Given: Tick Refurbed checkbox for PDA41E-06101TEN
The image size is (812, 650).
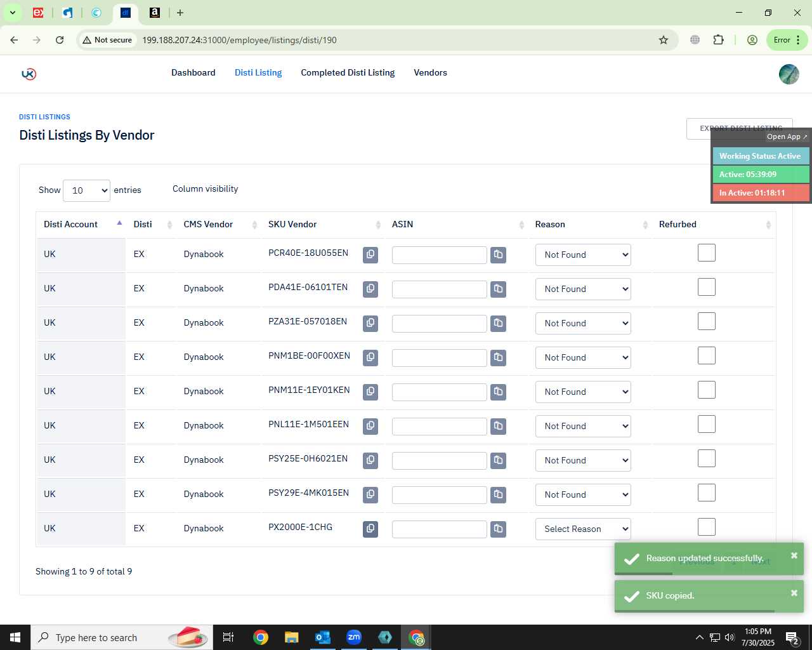Looking at the screenshot, I should pos(707,287).
